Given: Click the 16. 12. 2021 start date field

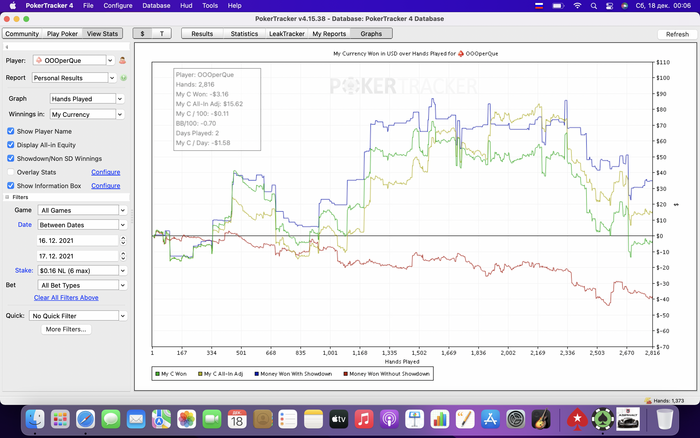Looking at the screenshot, I should pyautogui.click(x=76, y=240).
